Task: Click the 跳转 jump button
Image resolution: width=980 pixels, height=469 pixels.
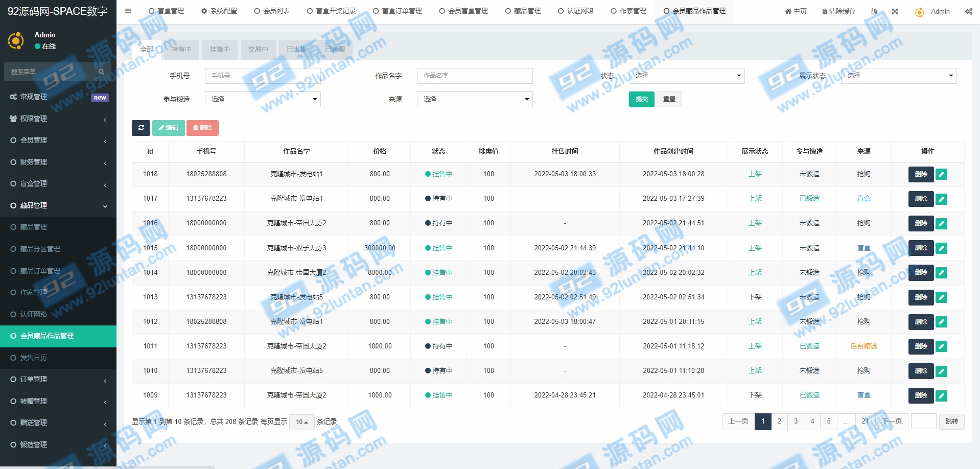Action: [952, 421]
